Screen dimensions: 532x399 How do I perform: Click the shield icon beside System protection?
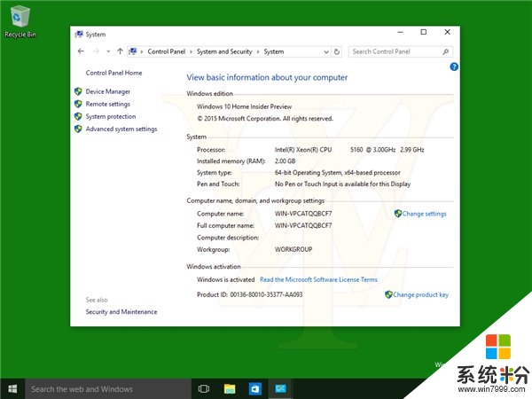click(x=78, y=116)
